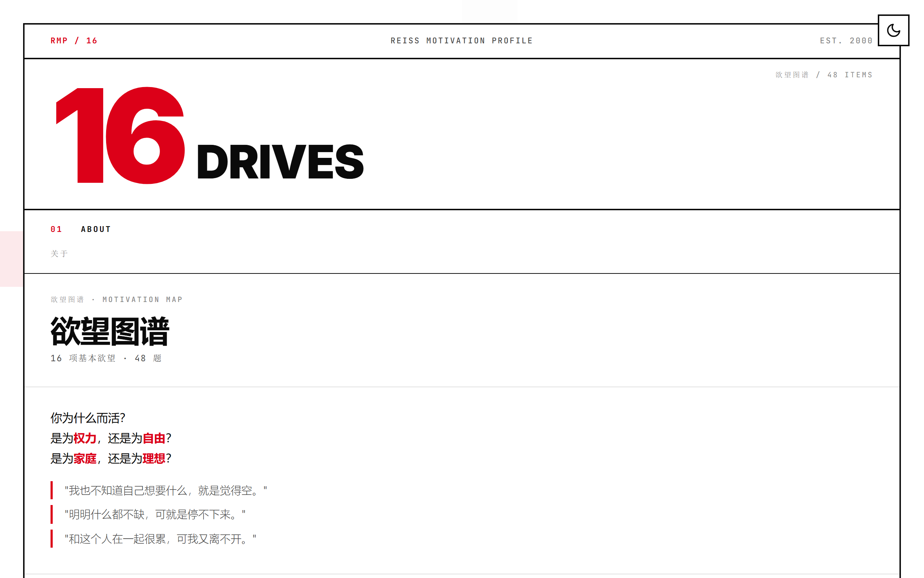The height and width of the screenshot is (578, 924).
Task: Toggle dark mode with the moon icon
Action: pos(893,30)
